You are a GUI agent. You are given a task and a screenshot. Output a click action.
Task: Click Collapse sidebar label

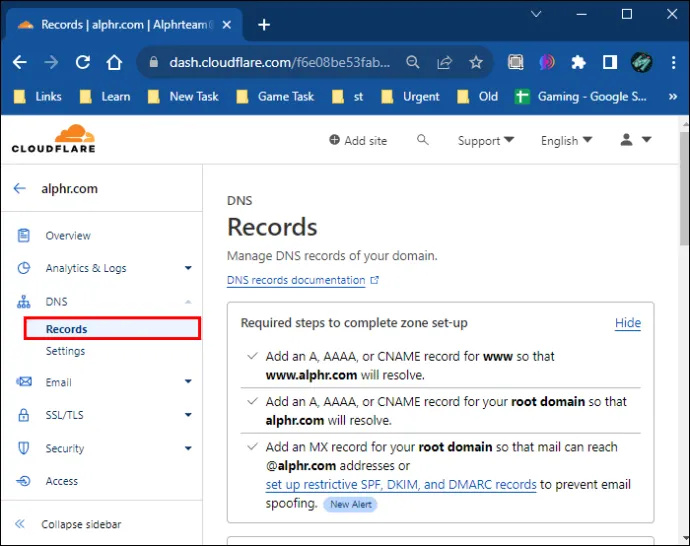point(81,524)
